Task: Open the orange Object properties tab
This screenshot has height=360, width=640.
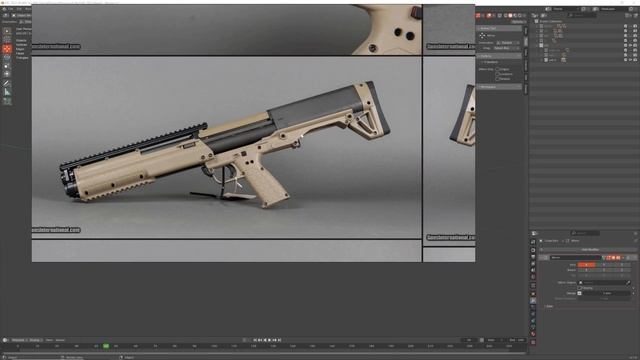Action: point(533,293)
